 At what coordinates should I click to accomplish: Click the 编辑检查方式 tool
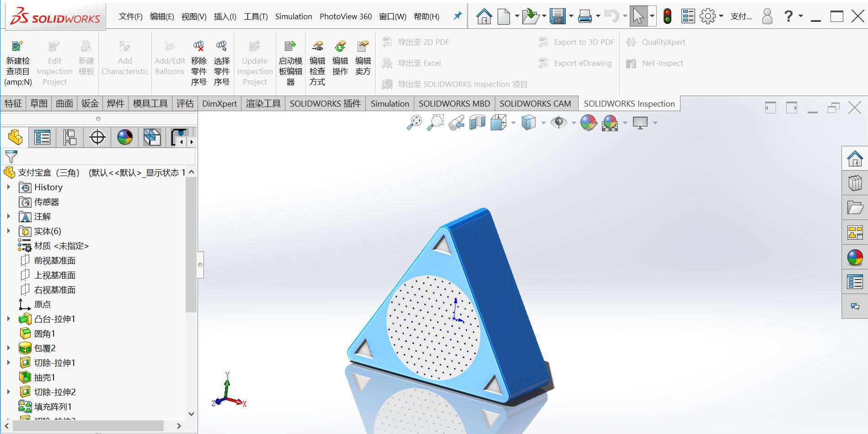tap(317, 63)
